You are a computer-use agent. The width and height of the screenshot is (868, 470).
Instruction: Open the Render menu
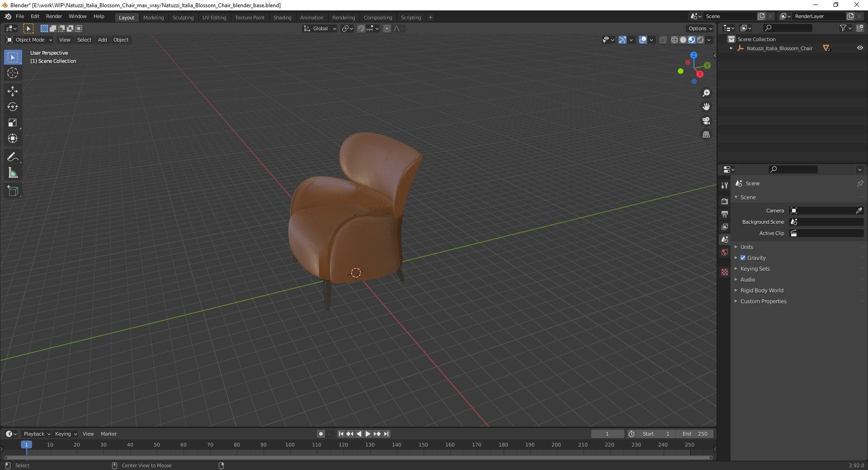coord(54,16)
